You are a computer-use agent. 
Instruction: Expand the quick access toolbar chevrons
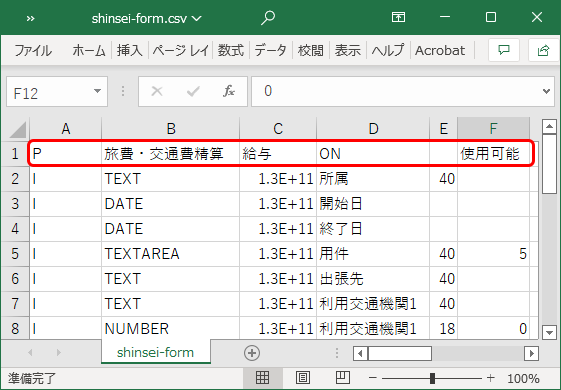[x=30, y=19]
